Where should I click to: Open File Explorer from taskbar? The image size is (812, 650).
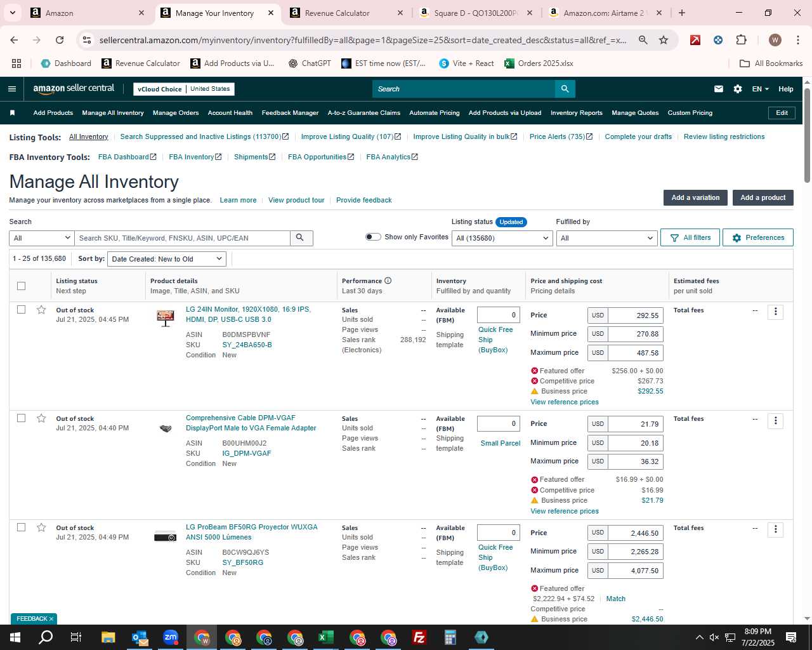108,637
